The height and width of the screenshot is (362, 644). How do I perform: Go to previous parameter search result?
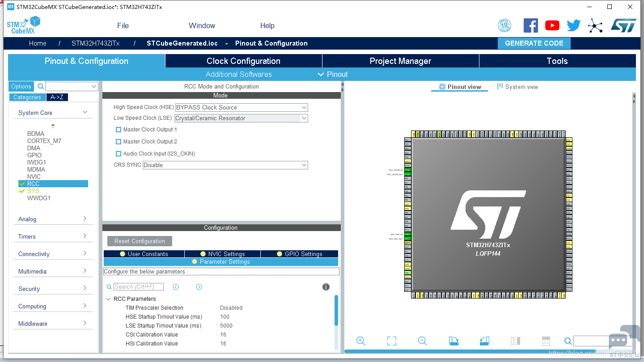pyautogui.click(x=176, y=287)
